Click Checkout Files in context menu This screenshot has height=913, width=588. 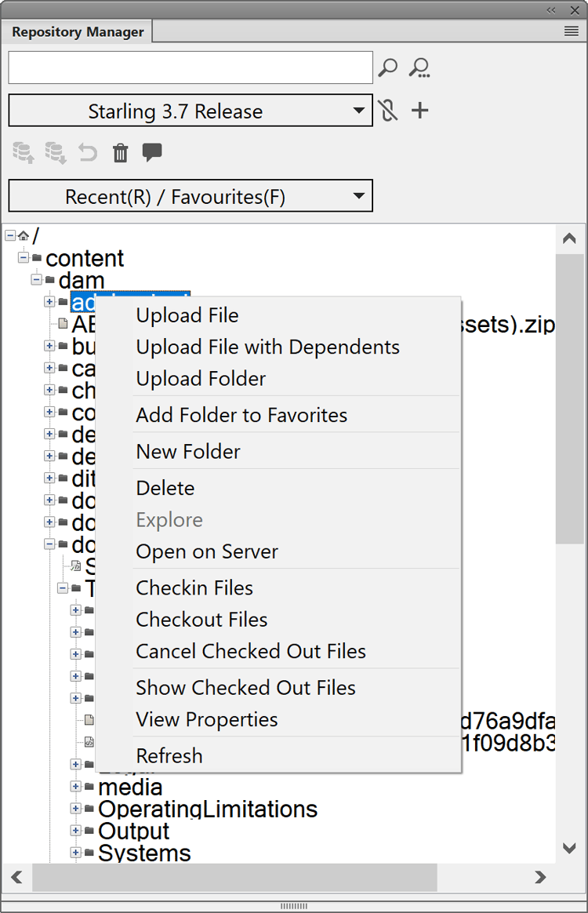[x=201, y=620]
